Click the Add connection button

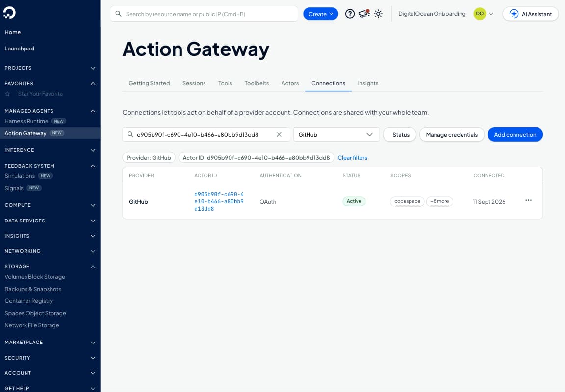pos(515,135)
